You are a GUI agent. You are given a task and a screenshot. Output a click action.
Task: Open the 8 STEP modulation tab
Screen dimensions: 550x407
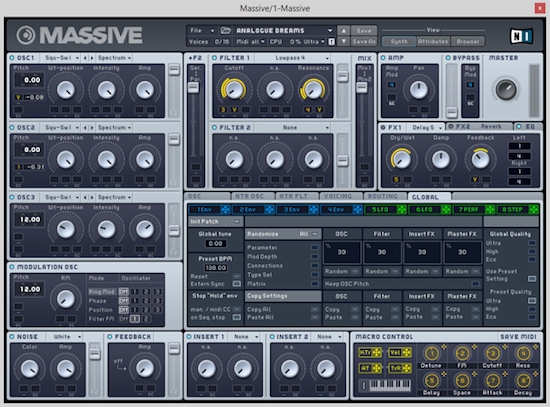(x=513, y=210)
